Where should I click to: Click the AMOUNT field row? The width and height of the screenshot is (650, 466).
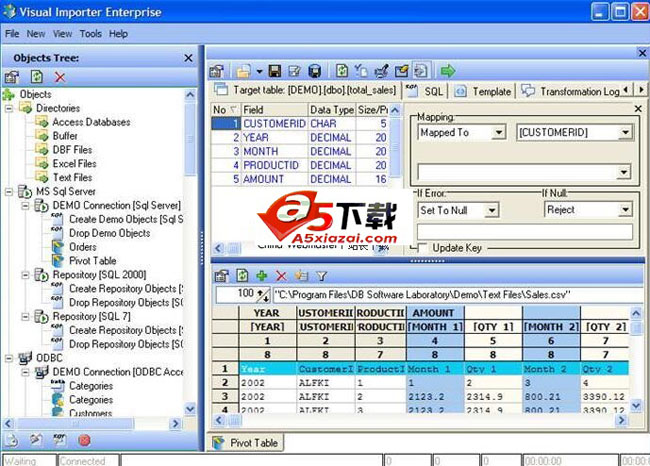coord(301,179)
